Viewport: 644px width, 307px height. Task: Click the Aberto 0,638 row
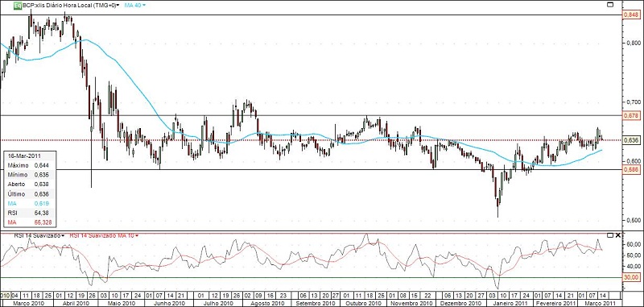29,185
